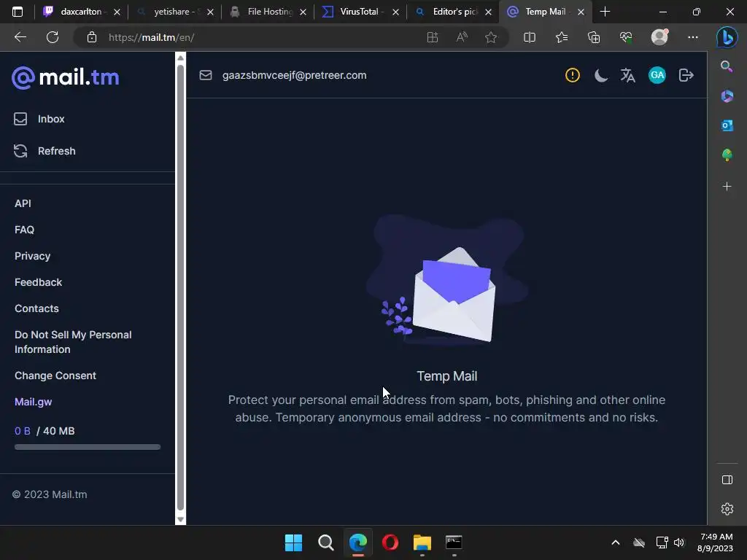Open the tab actions menu icon
The image size is (747, 560).
click(18, 12)
